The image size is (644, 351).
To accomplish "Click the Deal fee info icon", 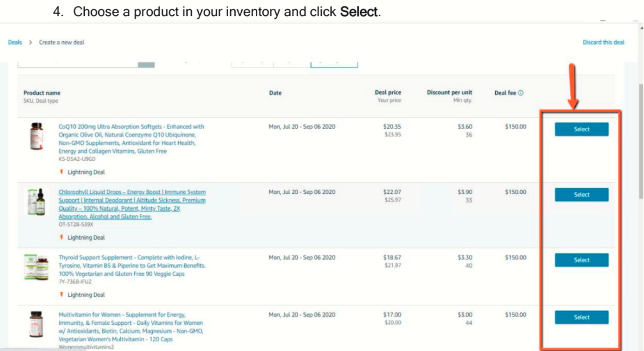I will tap(521, 93).
